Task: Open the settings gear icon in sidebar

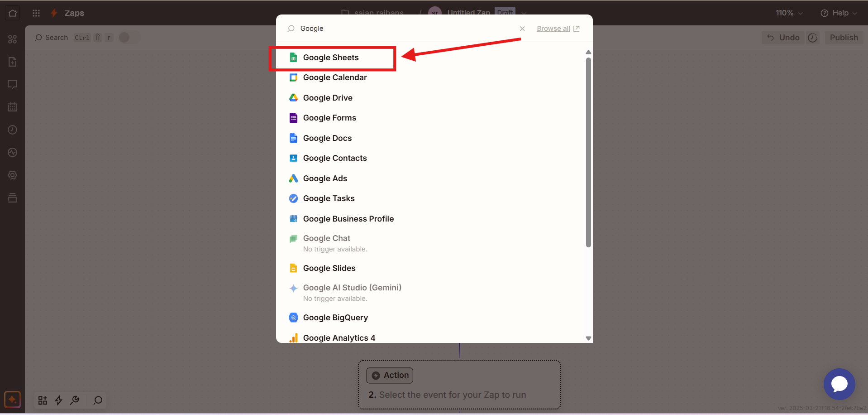Action: pos(12,175)
